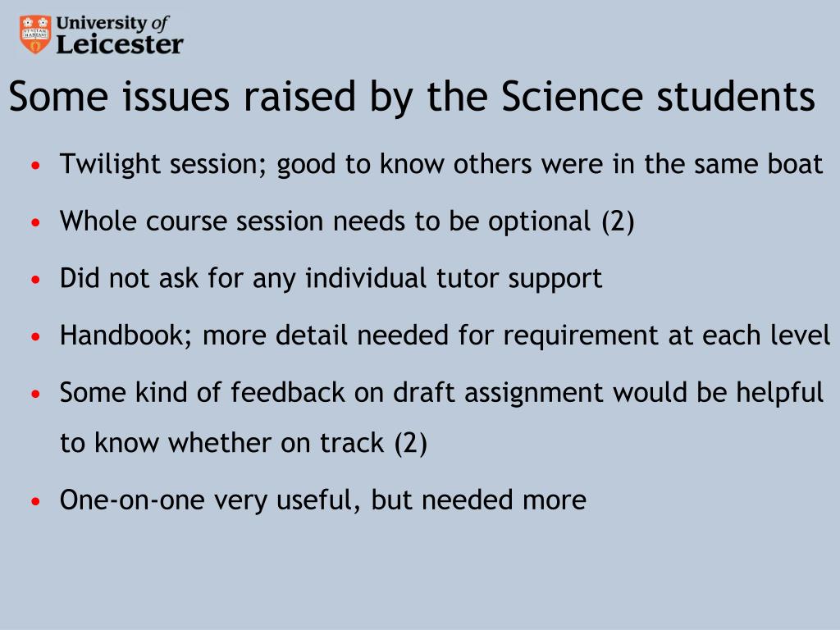Select the slide title about Science students
Image resolution: width=840 pixels, height=630 pixels.
pos(412,97)
